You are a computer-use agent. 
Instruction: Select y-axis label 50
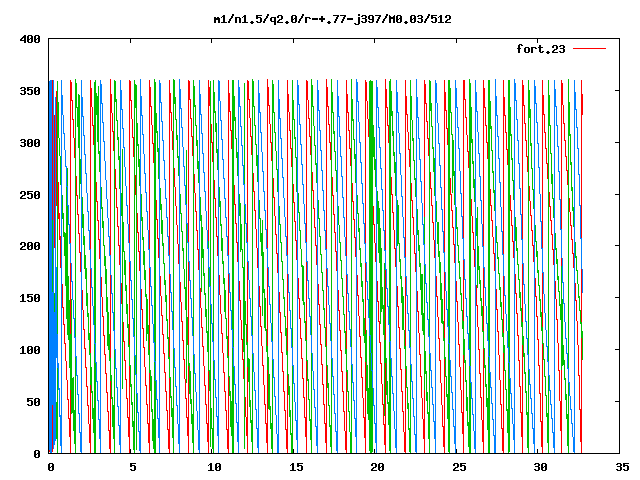point(33,402)
